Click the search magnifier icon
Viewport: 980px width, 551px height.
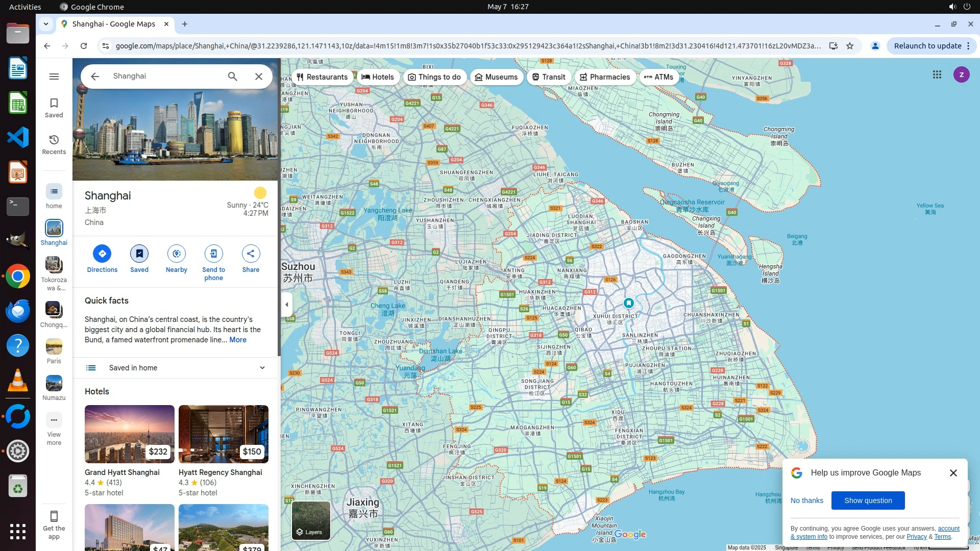tap(233, 77)
